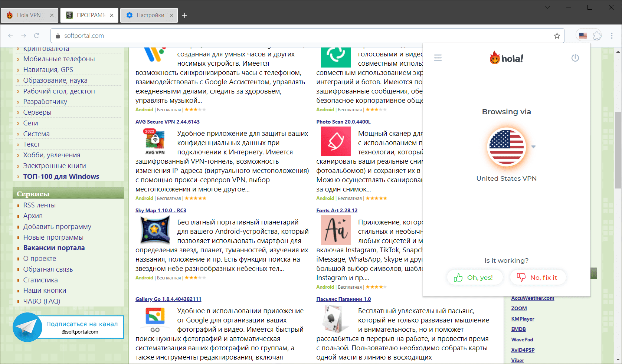Viewport: 622px width, 364px height.
Task: Click the "Oh, yes!" button
Action: [475, 278]
